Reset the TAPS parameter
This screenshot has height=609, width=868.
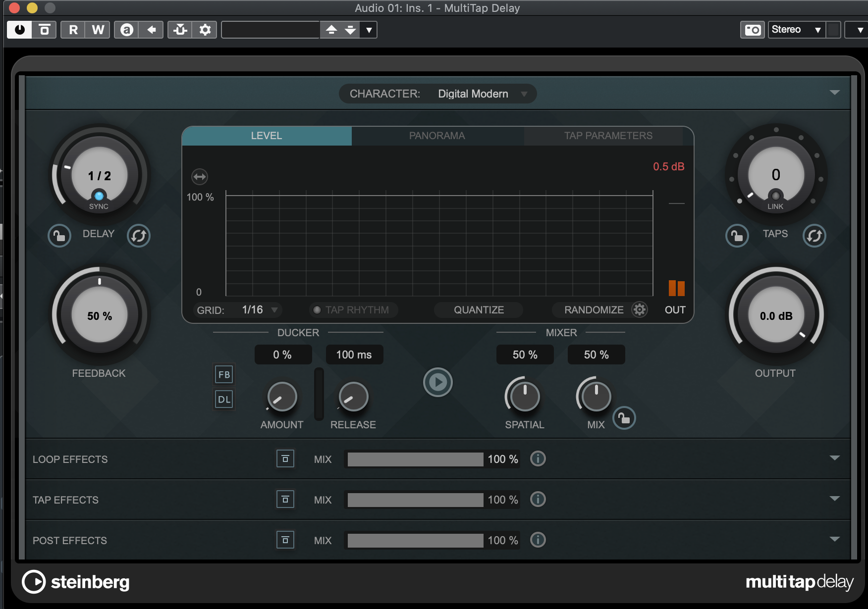click(x=814, y=236)
